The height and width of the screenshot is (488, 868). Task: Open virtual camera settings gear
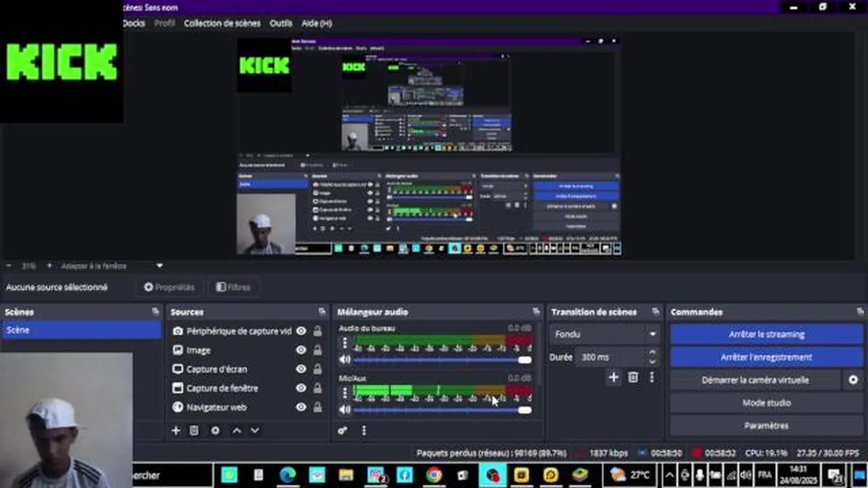(x=853, y=380)
